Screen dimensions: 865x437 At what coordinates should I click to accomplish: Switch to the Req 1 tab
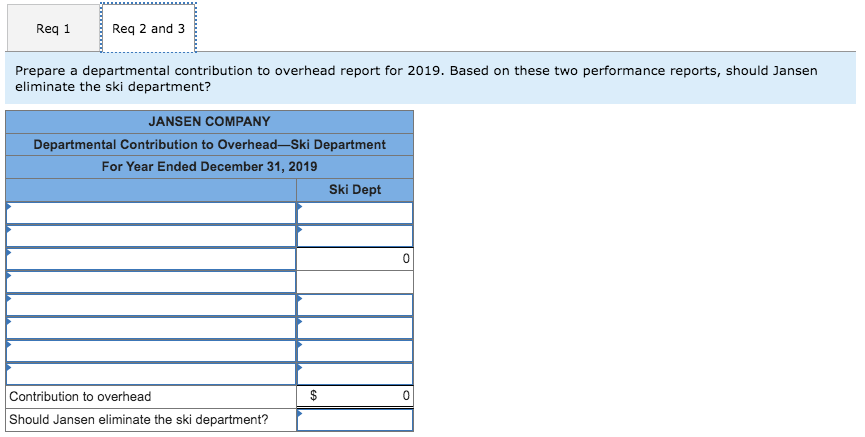[54, 29]
